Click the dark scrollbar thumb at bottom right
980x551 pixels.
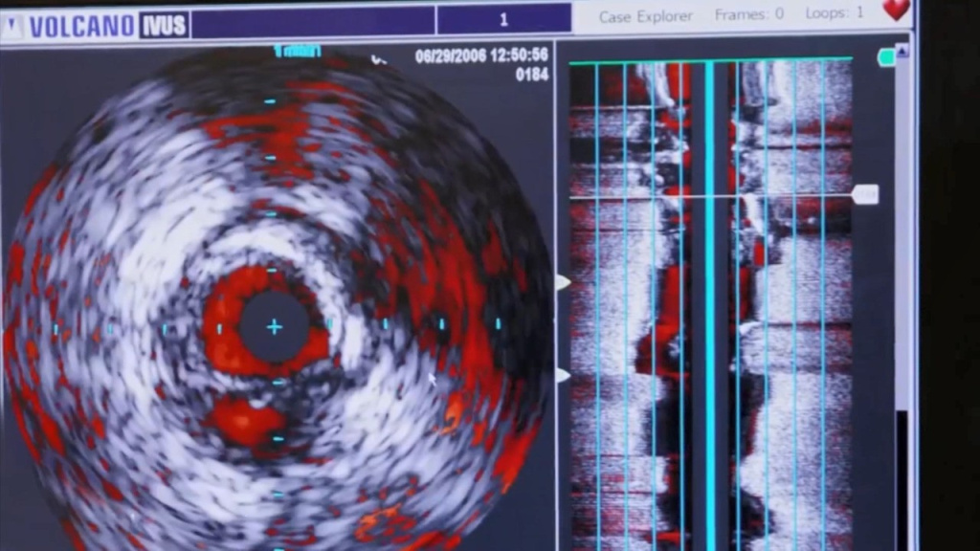point(902,478)
